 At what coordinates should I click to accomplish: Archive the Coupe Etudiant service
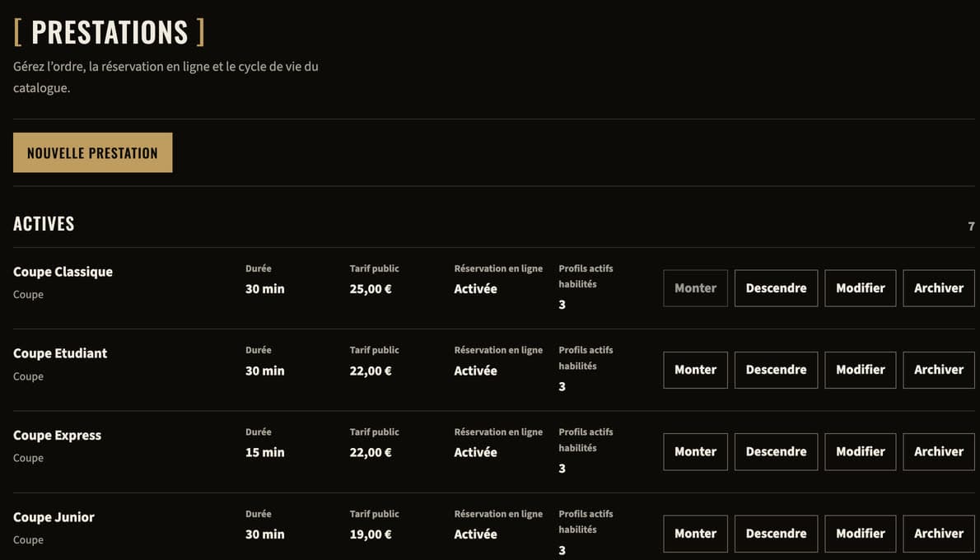coord(939,370)
